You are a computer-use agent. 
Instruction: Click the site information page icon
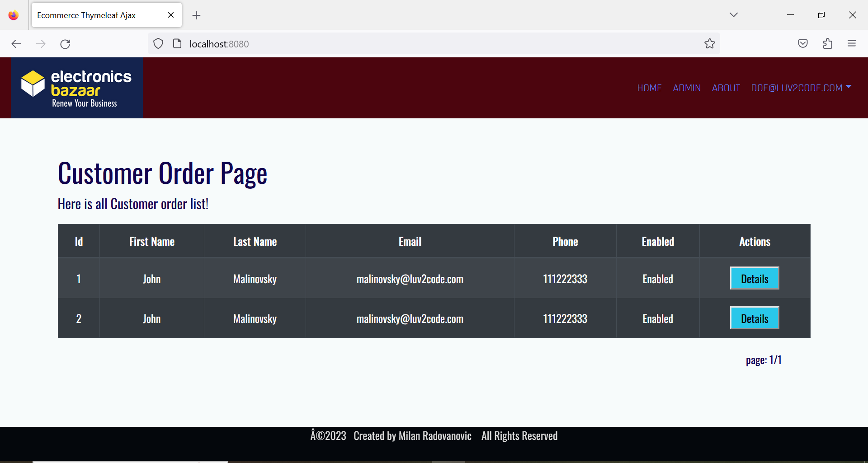point(177,43)
